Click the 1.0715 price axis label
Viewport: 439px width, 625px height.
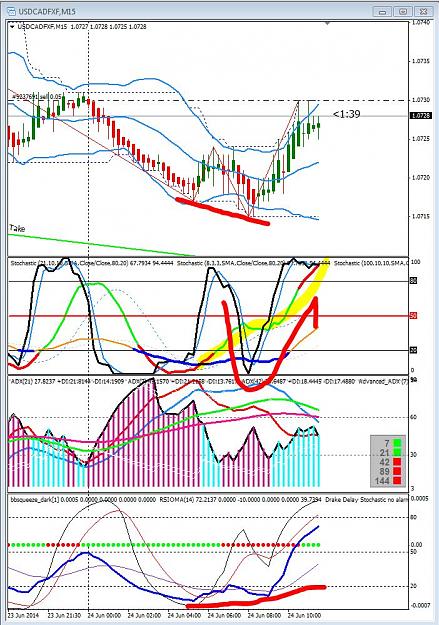click(421, 216)
